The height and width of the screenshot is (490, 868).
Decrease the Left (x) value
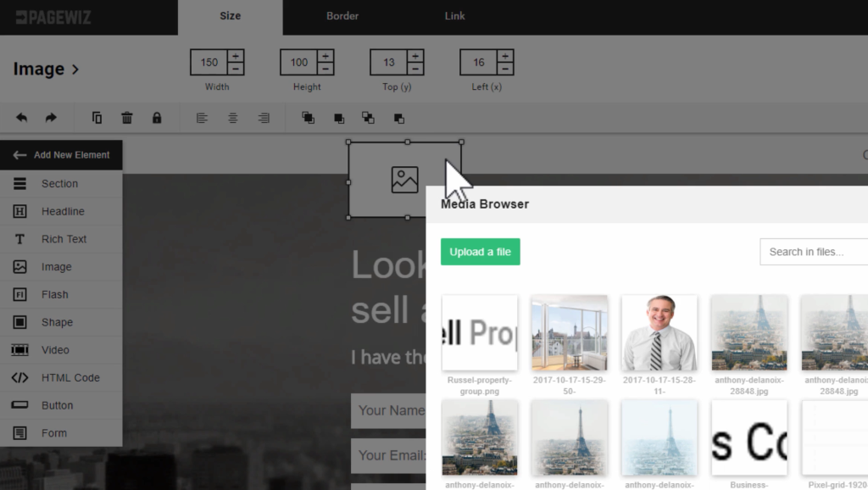point(505,69)
